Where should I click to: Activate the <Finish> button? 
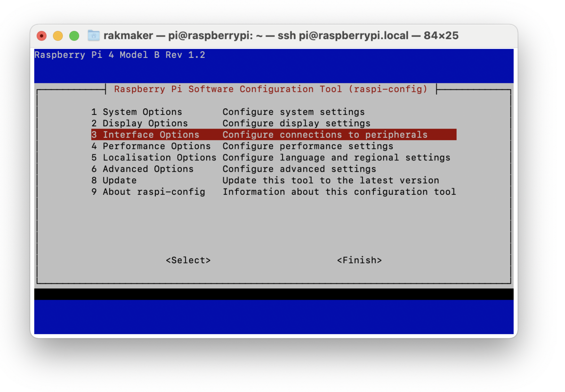point(359,260)
